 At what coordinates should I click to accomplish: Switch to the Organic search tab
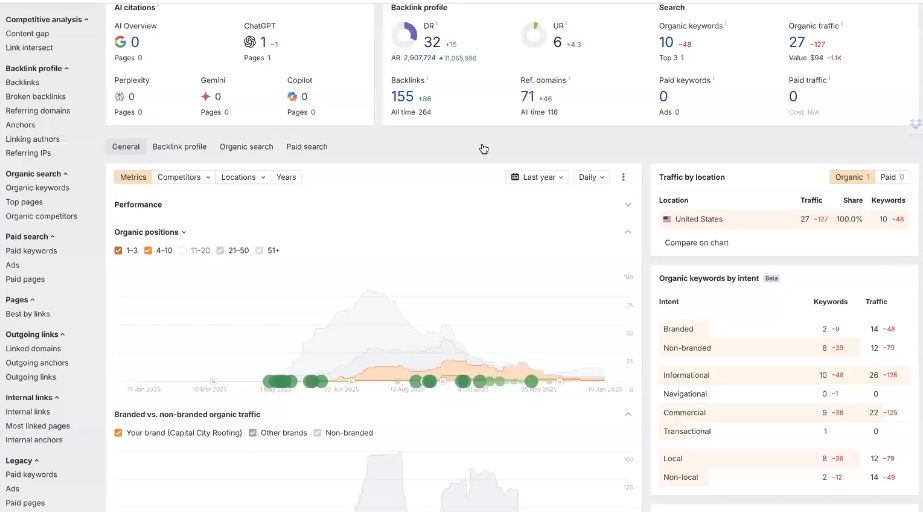[x=246, y=147]
